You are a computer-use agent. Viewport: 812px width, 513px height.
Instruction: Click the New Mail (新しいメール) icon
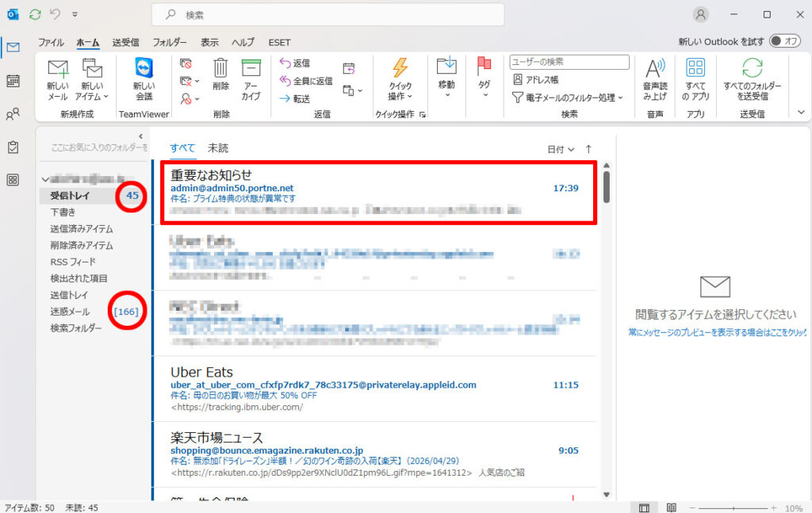tap(57, 70)
